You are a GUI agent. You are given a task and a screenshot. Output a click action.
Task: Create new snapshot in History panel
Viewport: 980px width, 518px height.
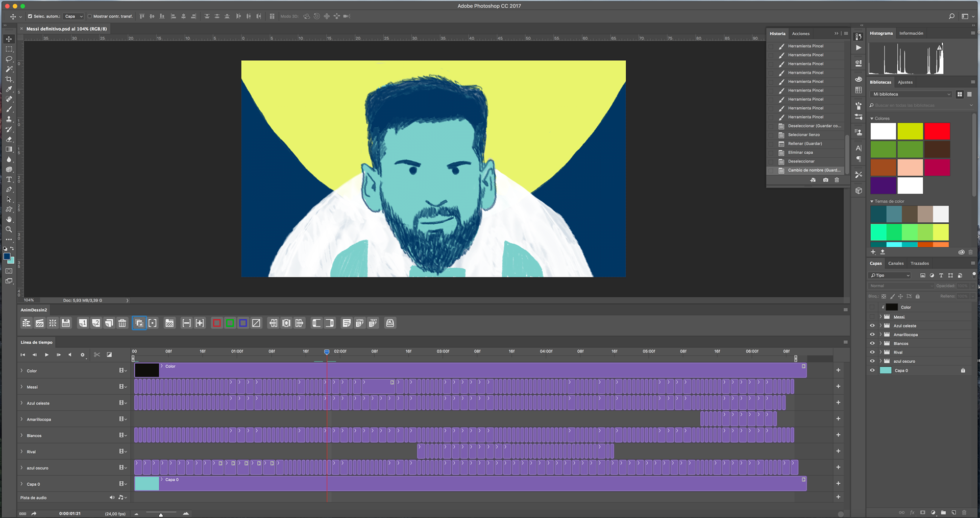pyautogui.click(x=825, y=180)
